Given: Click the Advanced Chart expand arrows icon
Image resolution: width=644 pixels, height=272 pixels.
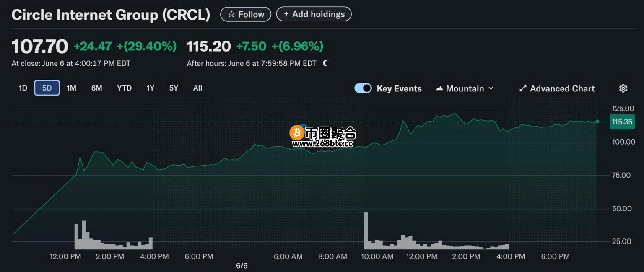Looking at the screenshot, I should tap(523, 88).
